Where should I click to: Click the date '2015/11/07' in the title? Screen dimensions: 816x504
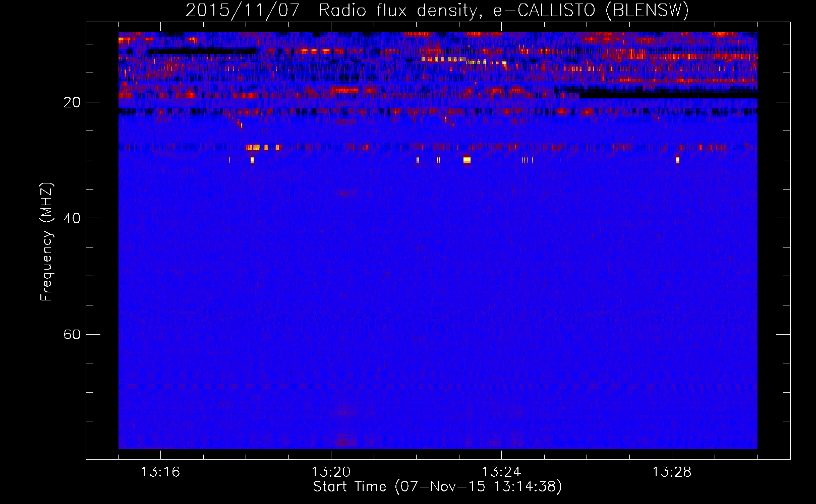(243, 10)
